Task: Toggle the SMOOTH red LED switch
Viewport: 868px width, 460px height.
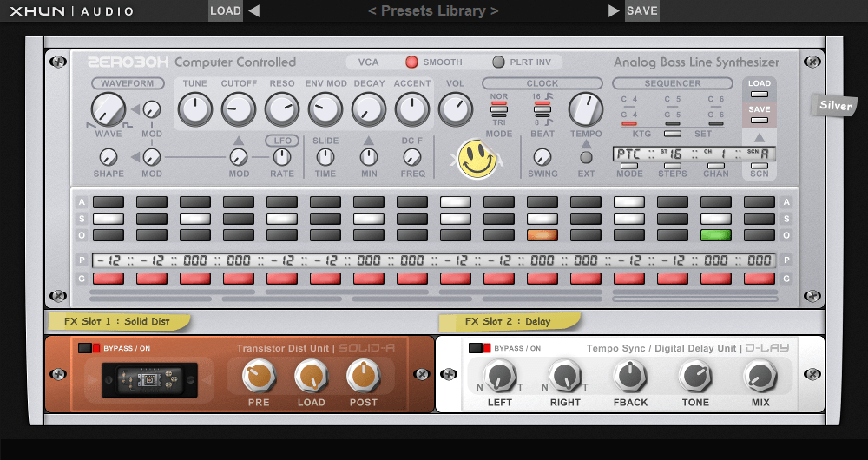Action: 412,62
